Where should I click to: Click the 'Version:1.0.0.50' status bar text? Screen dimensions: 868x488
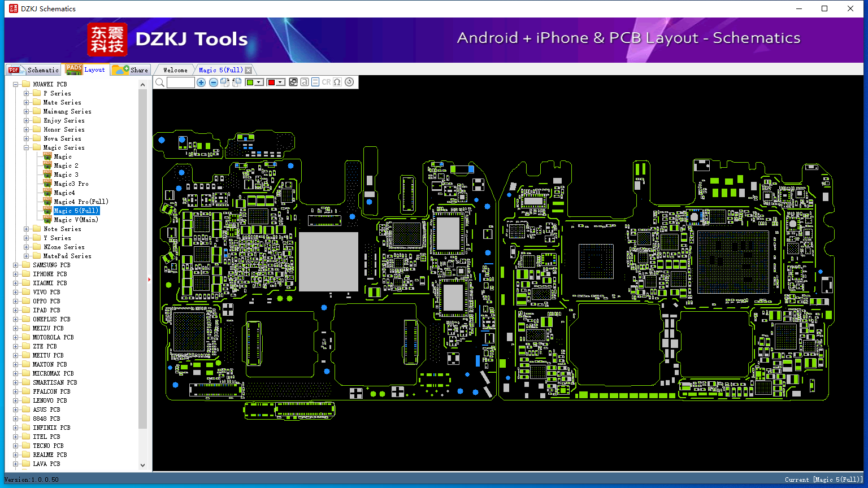pyautogui.click(x=32, y=480)
